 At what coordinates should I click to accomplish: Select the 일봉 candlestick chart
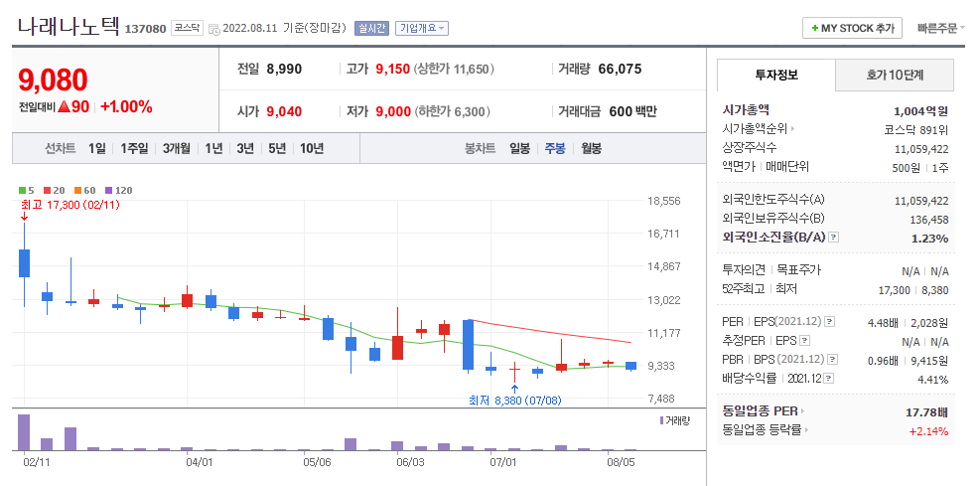[519, 149]
